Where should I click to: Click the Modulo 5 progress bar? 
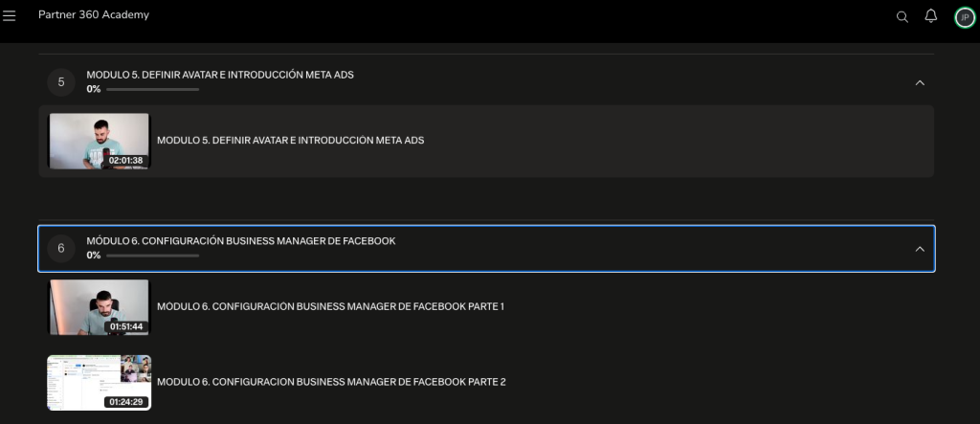152,89
